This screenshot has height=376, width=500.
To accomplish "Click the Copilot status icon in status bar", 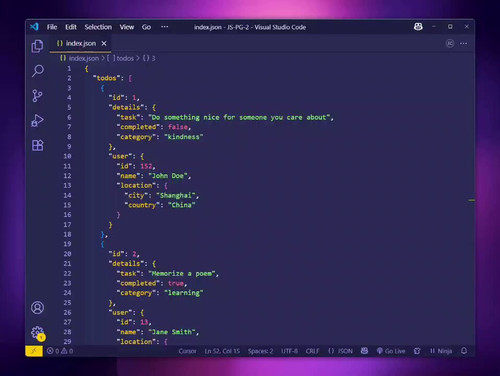I will point(364,351).
